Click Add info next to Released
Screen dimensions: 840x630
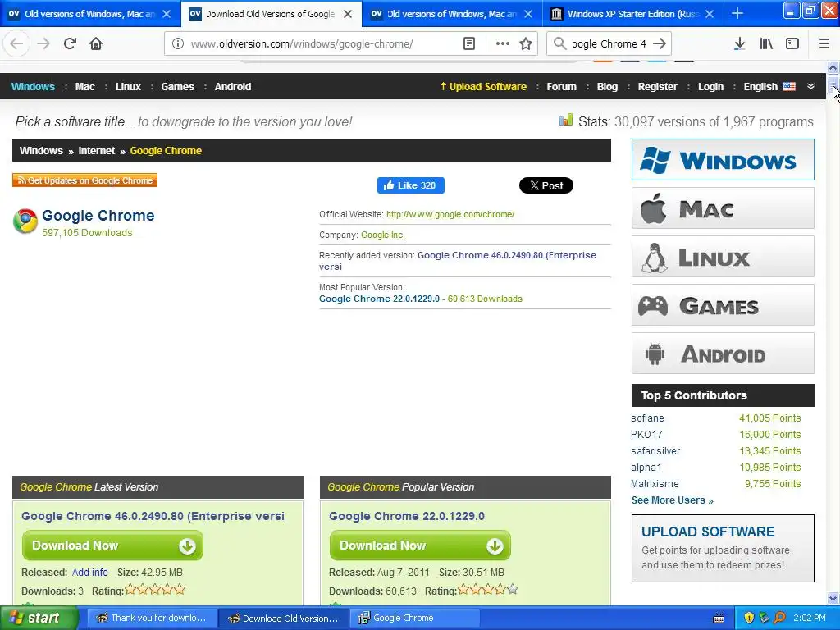pos(90,572)
